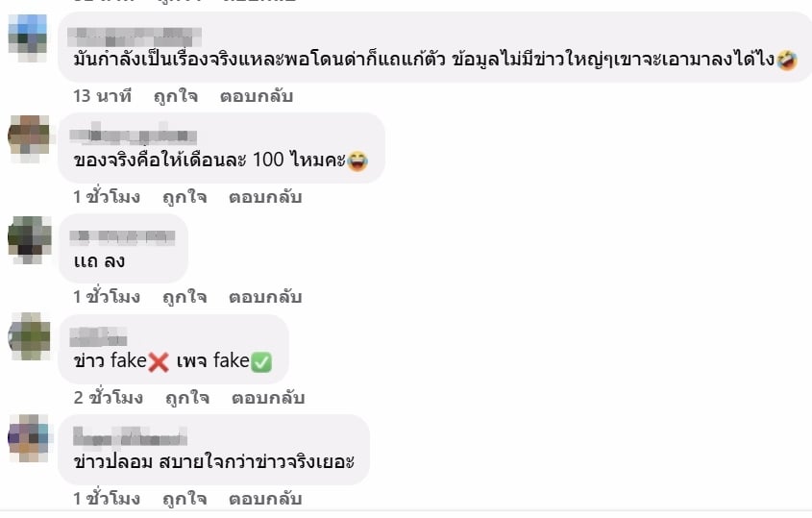Like the 'ของจริงคือให้เดือนละ 100' comment
Image resolution: width=812 pixels, height=518 pixels.
click(185, 197)
